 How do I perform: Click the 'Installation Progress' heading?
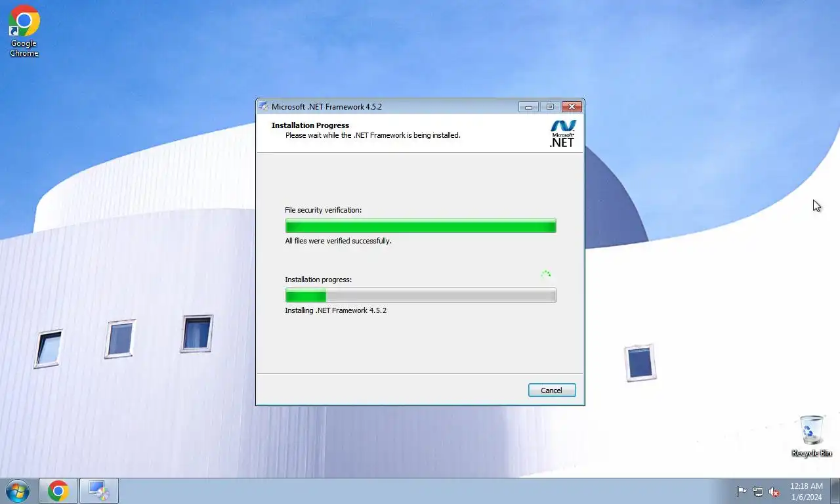pyautogui.click(x=310, y=125)
